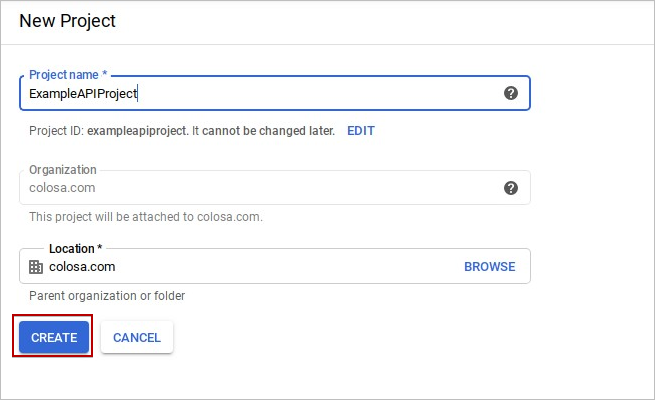
Task: Click the ExampleAPIProject text in name field
Action: [x=83, y=94]
